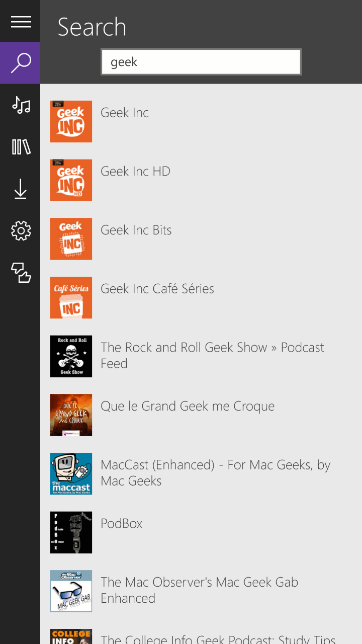The height and width of the screenshot is (644, 362).
Task: Open the music notes sidebar icon
Action: point(21,105)
